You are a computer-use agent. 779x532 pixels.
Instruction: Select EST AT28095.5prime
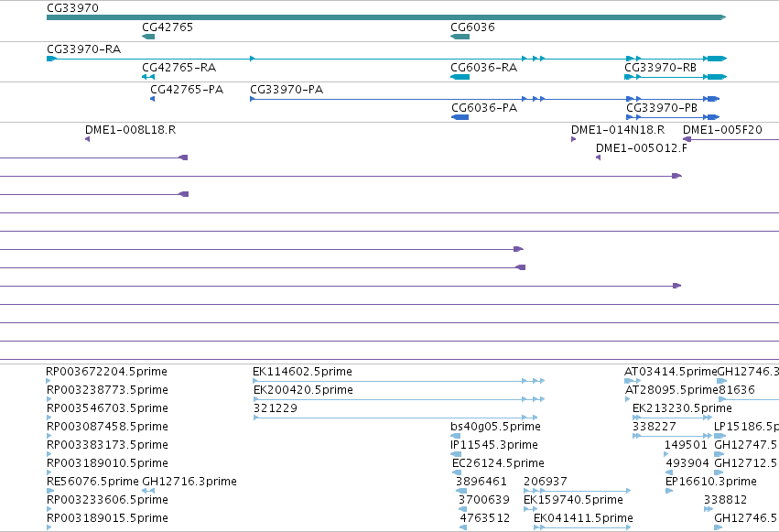click(628, 399)
